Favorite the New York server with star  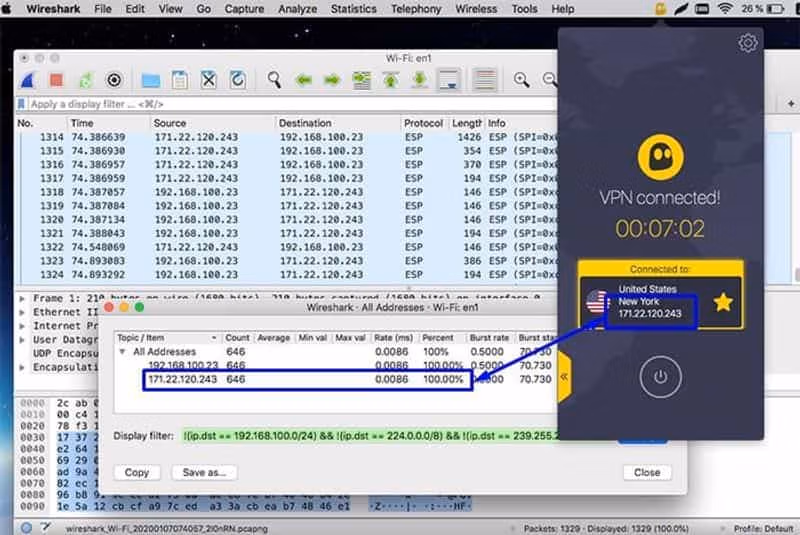pos(722,303)
